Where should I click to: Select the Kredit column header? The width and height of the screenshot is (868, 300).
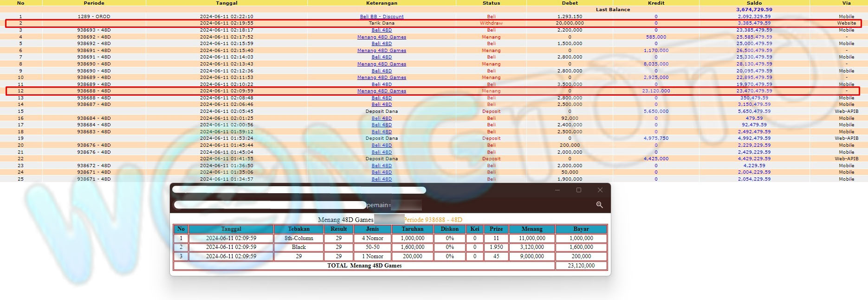click(656, 3)
